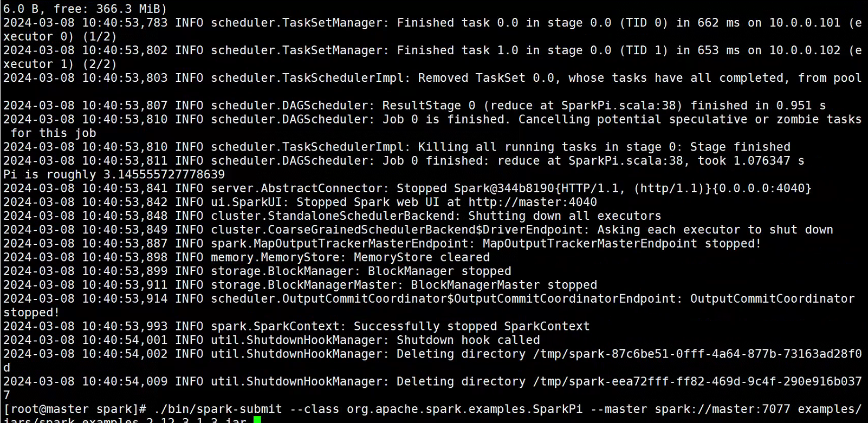Click 'BlockManagerMaster stopped' log message

click(x=504, y=285)
